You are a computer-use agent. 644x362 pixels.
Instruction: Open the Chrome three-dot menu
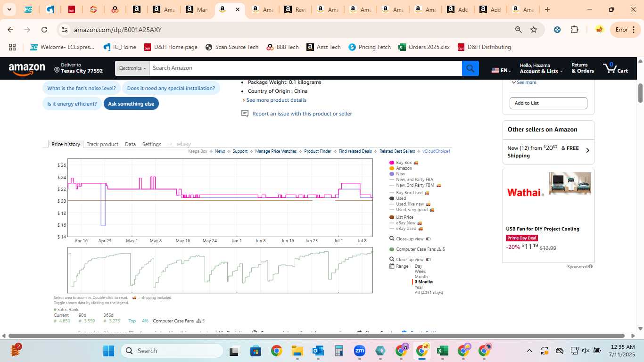(x=633, y=30)
